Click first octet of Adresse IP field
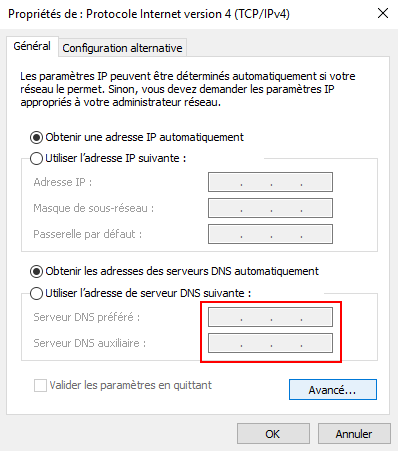398x451 pixels. click(225, 182)
